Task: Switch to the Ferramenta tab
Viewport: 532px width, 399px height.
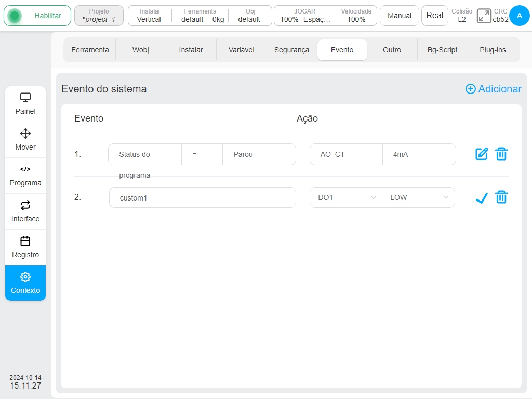Action: click(x=90, y=50)
